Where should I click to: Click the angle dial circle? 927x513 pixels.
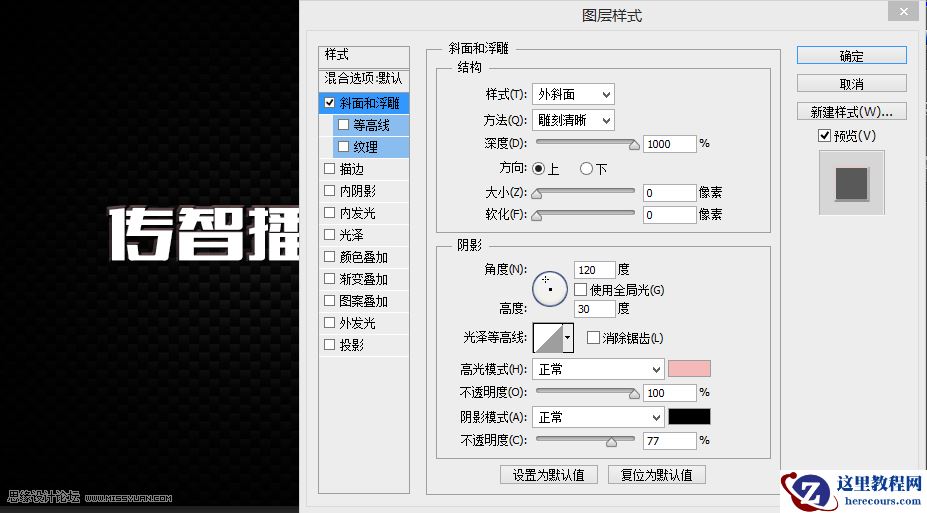[550, 289]
